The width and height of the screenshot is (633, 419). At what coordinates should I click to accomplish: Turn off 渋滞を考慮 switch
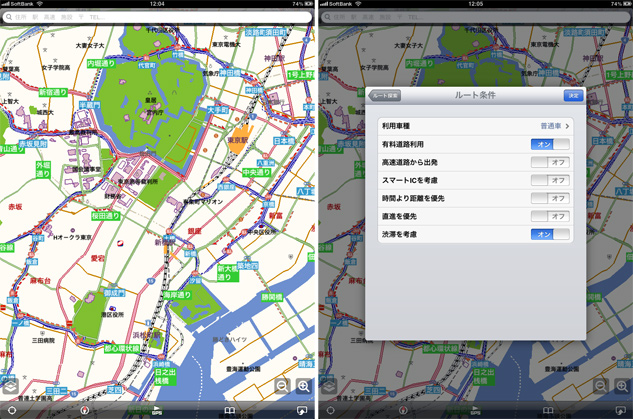click(550, 234)
